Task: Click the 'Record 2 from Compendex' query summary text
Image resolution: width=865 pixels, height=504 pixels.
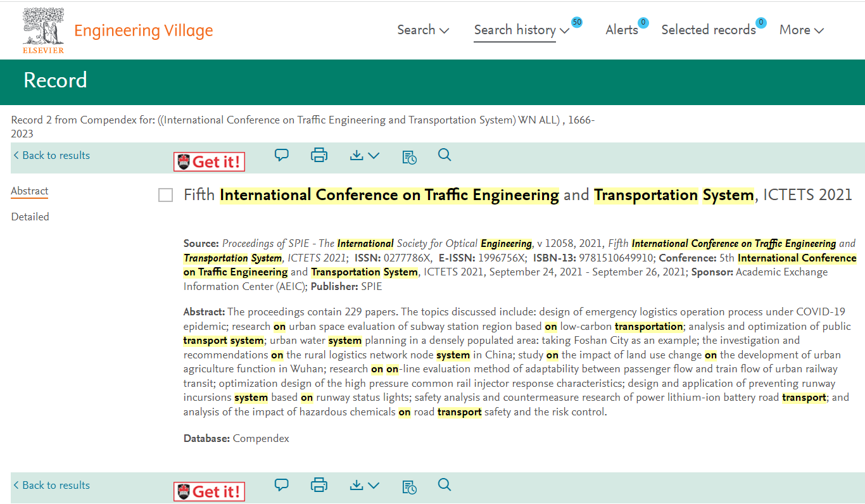Action: [303, 127]
